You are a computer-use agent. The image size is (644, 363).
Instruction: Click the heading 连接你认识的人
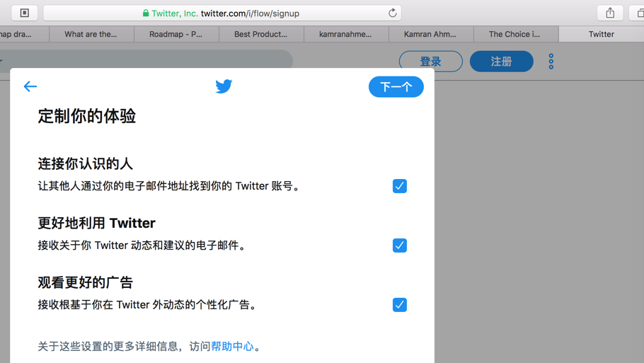point(86,163)
